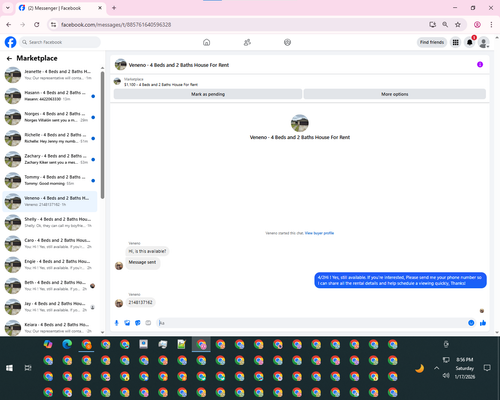The image size is (500, 400).
Task: Open the notifications bell
Action: pos(470,42)
